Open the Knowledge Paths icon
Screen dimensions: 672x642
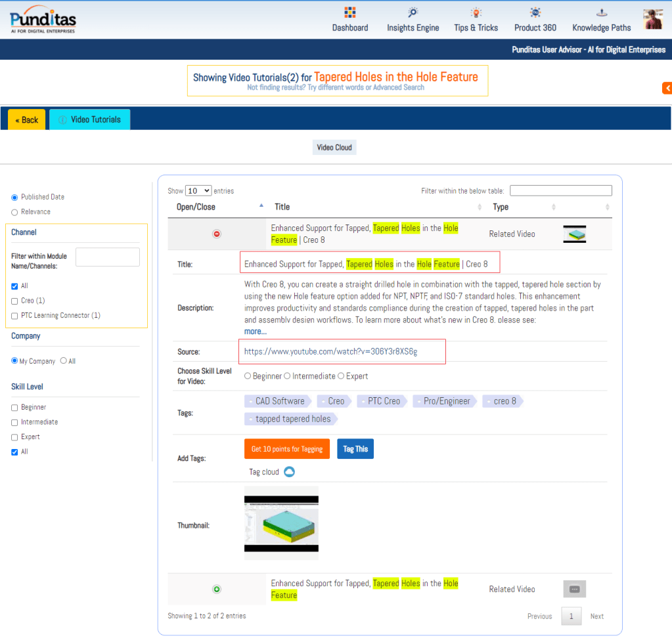601,12
